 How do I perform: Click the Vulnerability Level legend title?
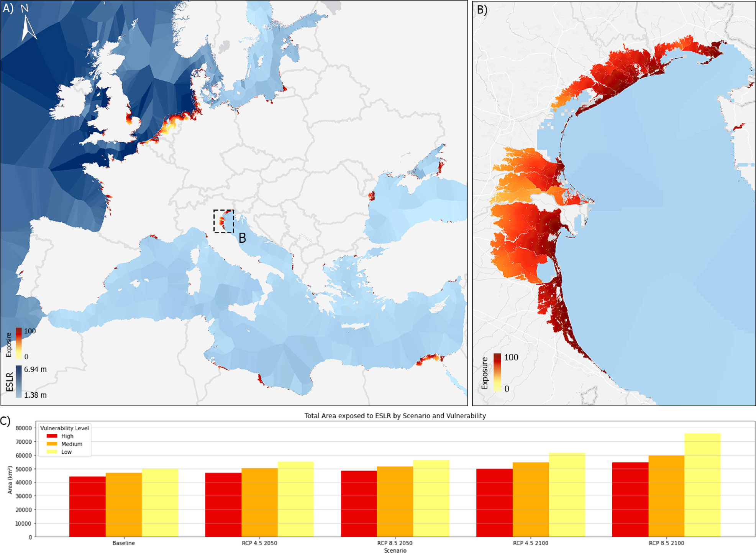click(64, 428)
